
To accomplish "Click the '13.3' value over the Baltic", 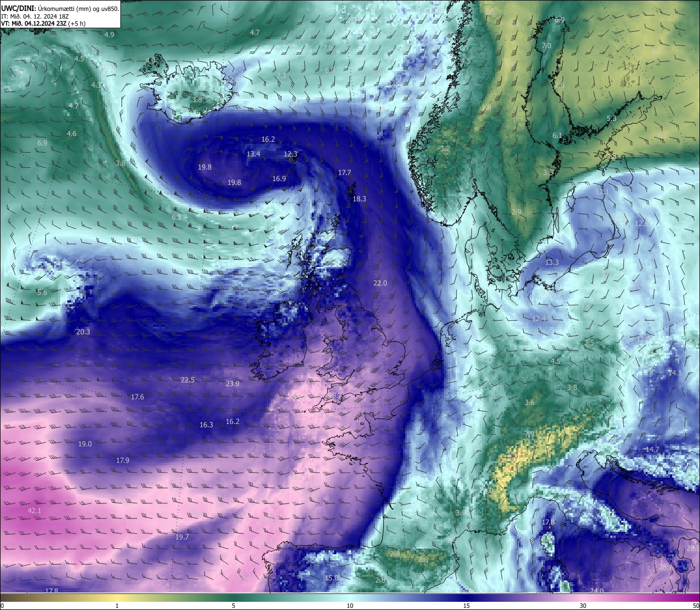I will coord(552,262).
